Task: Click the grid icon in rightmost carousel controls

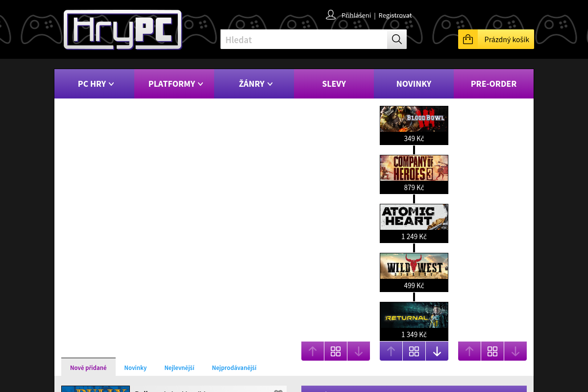Action: [492, 351]
